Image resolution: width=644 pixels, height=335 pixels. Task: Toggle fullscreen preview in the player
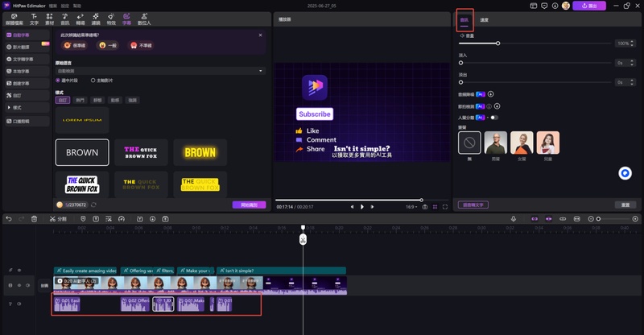[445, 207]
